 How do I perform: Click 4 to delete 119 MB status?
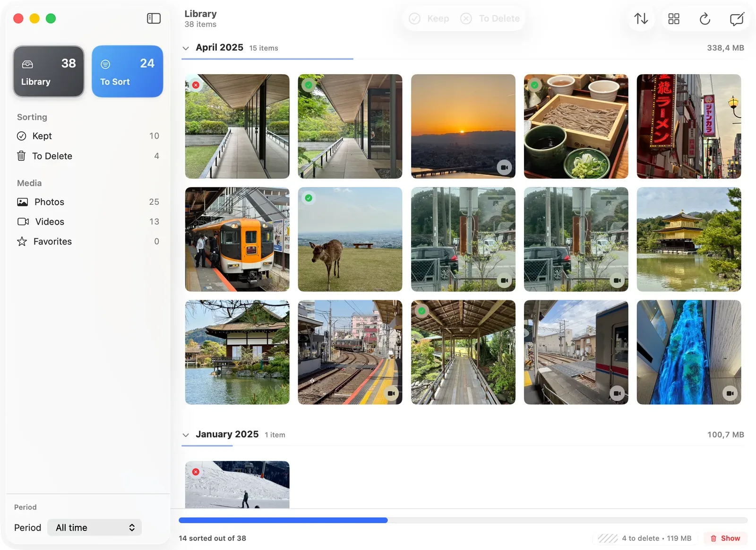tap(657, 538)
